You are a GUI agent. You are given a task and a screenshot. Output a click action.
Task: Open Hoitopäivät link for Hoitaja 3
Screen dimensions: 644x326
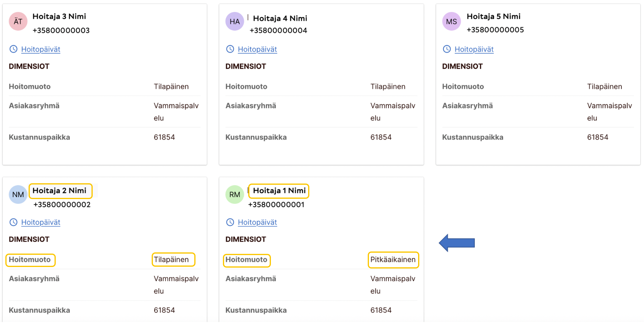pyautogui.click(x=41, y=49)
